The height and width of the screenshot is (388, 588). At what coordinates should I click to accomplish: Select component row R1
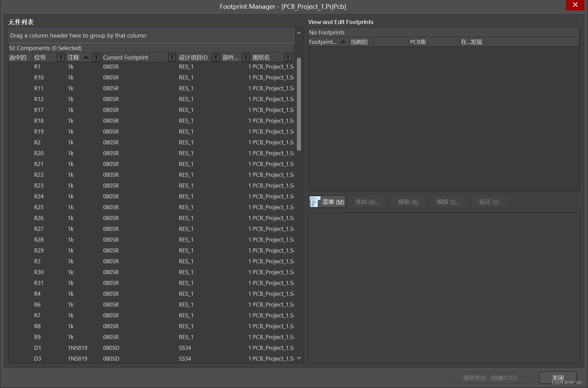pos(151,67)
